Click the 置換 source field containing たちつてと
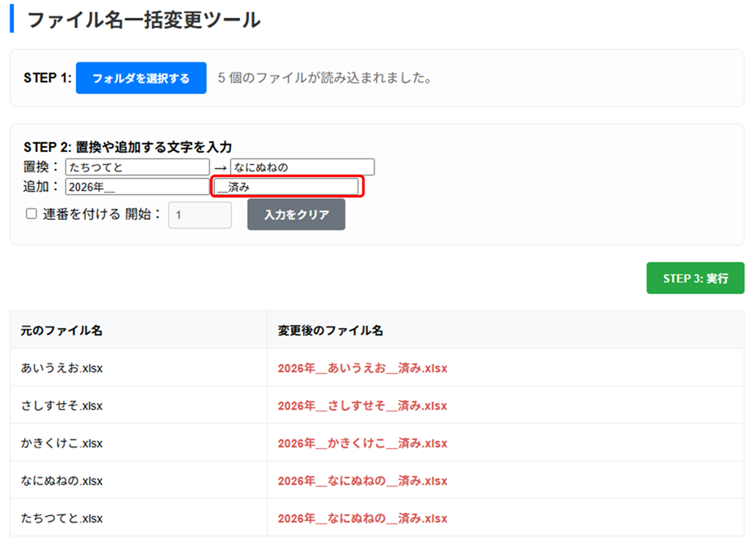Viewport: 756px width, 556px height. tap(137, 167)
